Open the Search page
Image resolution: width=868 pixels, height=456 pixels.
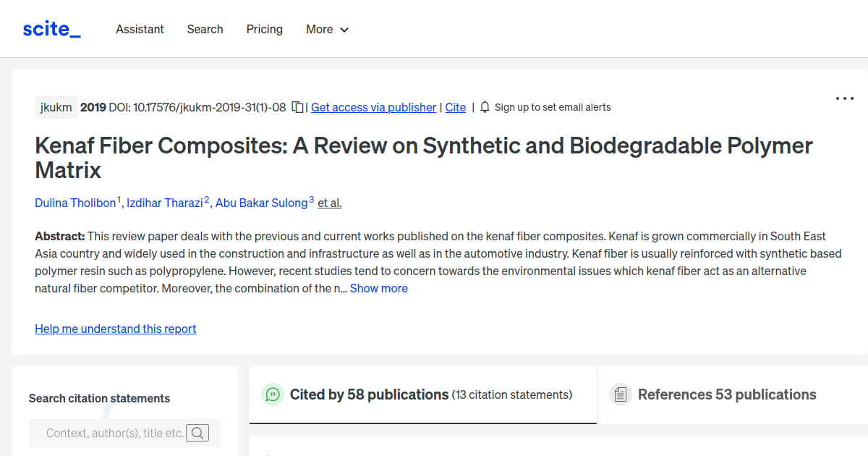point(205,29)
